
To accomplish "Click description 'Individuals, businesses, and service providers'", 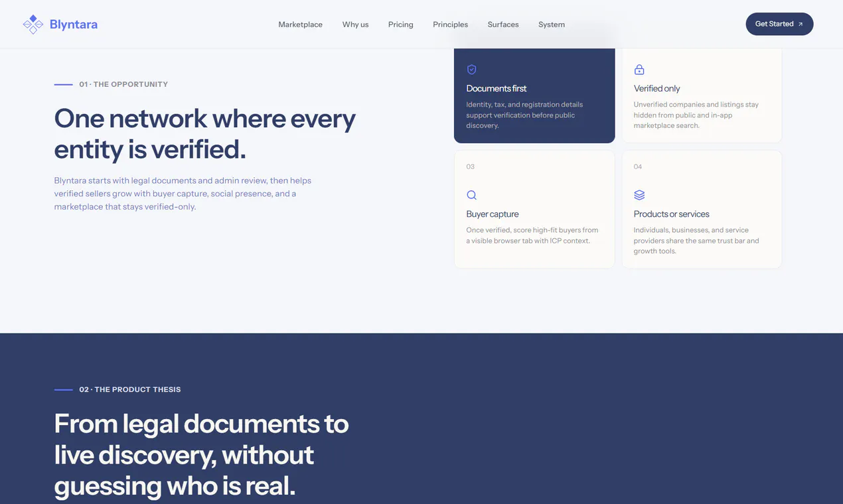I will 696,241.
